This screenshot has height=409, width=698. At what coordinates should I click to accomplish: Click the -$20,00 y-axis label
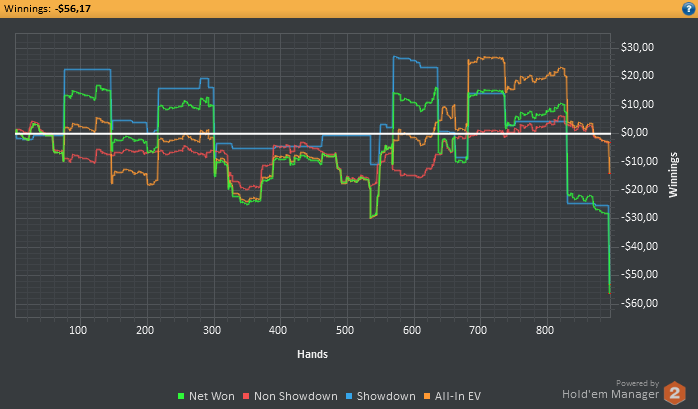coord(639,190)
